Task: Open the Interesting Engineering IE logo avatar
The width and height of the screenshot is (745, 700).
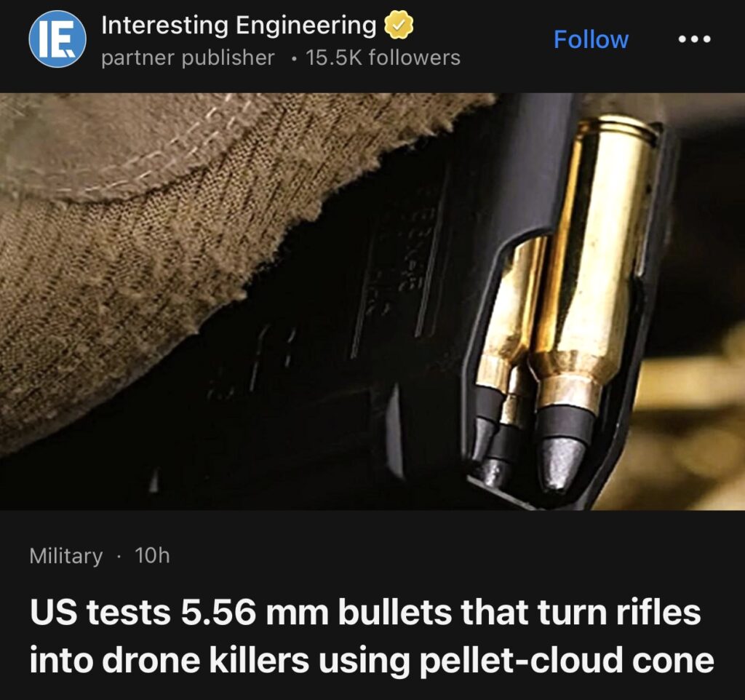Action: coord(57,39)
